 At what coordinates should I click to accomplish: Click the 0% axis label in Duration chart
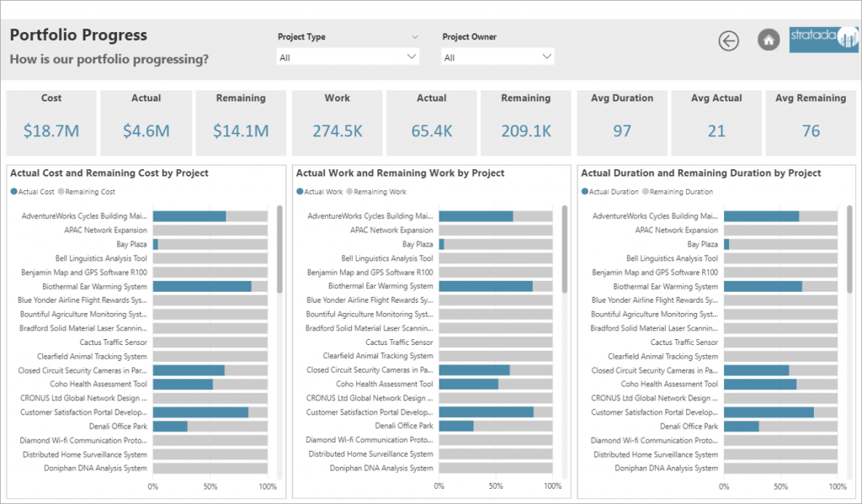[x=724, y=486]
